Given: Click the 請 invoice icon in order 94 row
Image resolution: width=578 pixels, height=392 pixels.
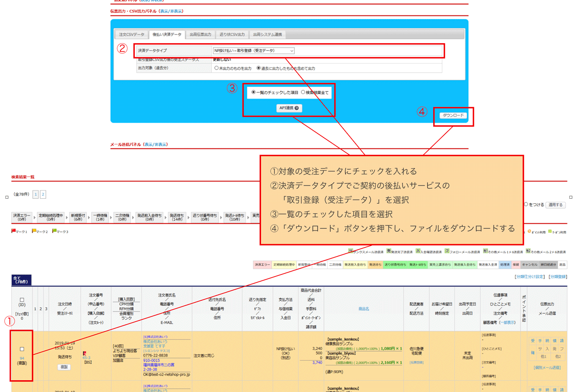Looking at the screenshot, I should [x=562, y=341].
